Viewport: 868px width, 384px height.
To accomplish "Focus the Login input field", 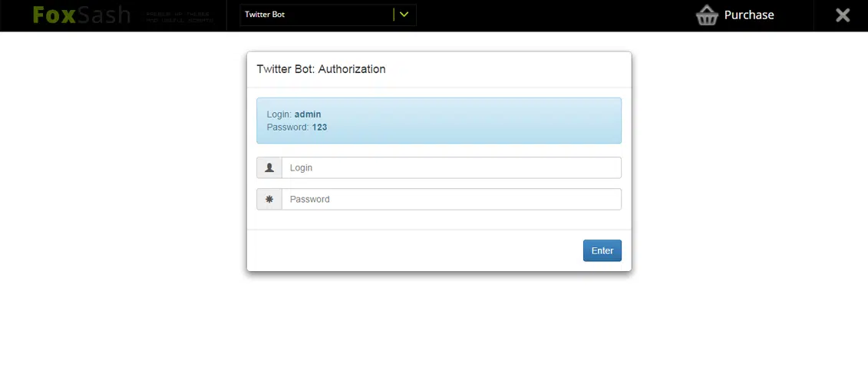I will (451, 167).
